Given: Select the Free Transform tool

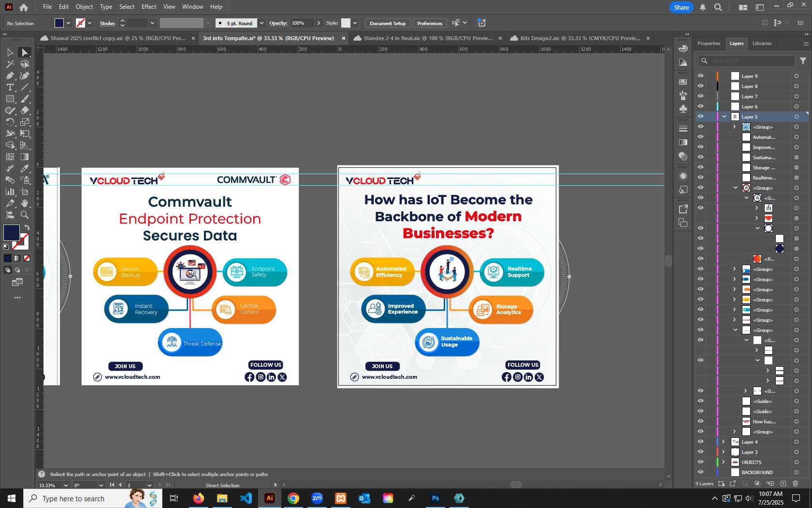Looking at the screenshot, I should click(25, 134).
